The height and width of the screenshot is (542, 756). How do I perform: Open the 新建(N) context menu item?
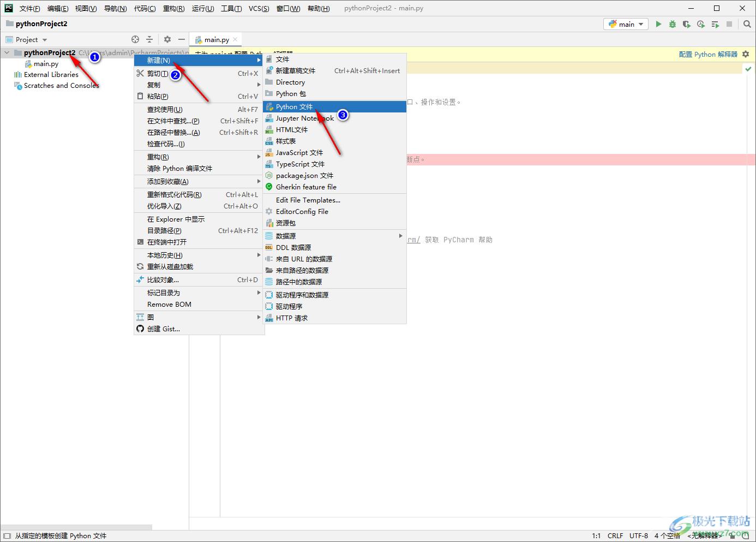[x=199, y=61]
